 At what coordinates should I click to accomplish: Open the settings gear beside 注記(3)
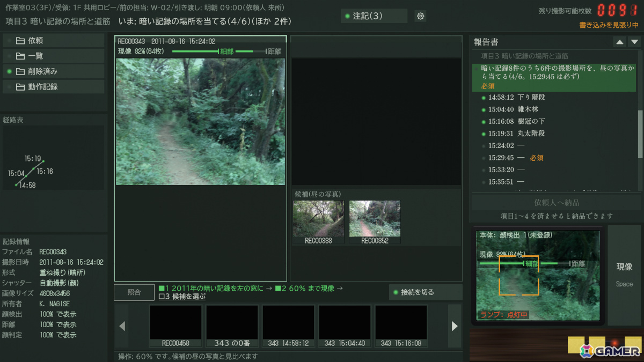[x=420, y=16]
